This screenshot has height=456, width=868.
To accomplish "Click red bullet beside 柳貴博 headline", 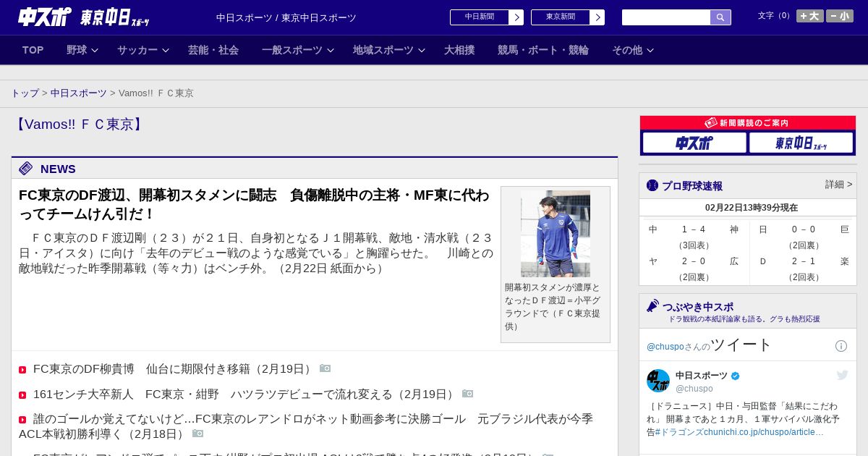I will point(22,370).
